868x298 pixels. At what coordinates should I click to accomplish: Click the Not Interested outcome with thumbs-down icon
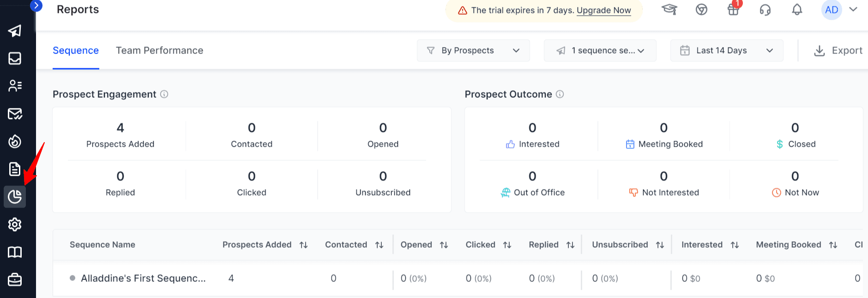(x=664, y=183)
